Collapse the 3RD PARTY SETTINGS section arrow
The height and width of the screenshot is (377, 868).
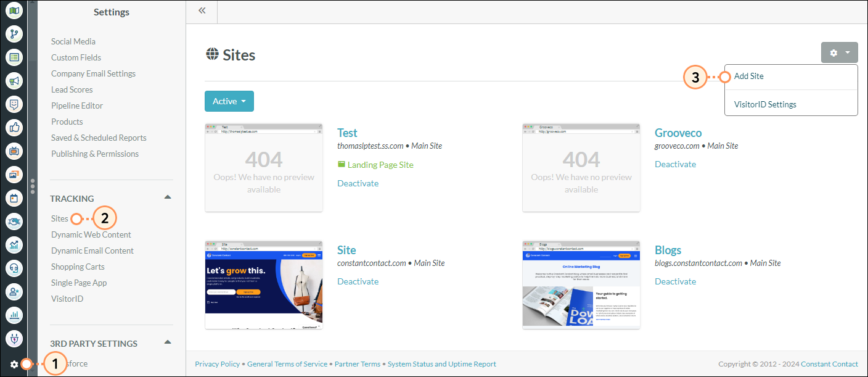(167, 342)
